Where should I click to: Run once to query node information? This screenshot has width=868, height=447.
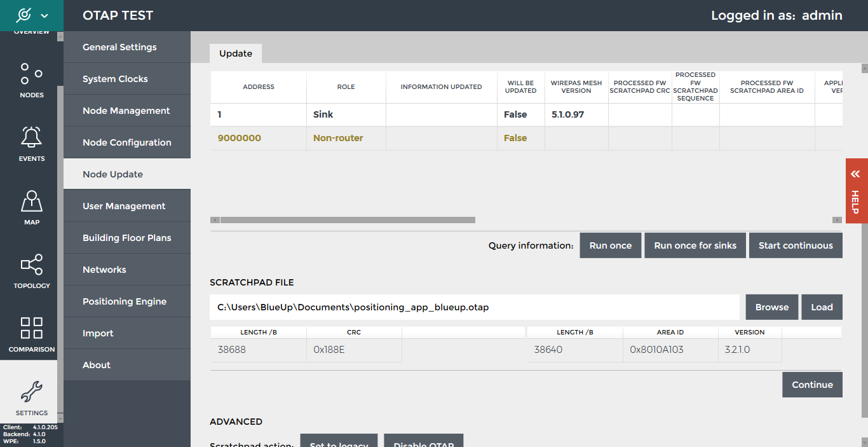[x=610, y=245]
